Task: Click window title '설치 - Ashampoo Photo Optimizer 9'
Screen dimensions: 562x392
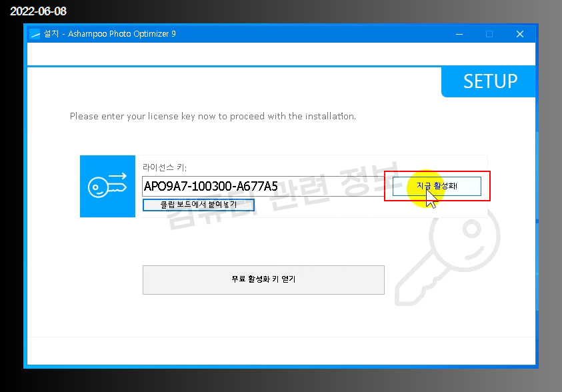Action: pos(110,34)
